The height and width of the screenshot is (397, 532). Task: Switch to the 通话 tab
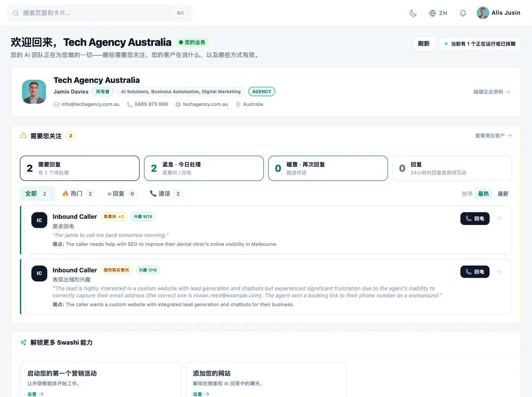coord(166,194)
